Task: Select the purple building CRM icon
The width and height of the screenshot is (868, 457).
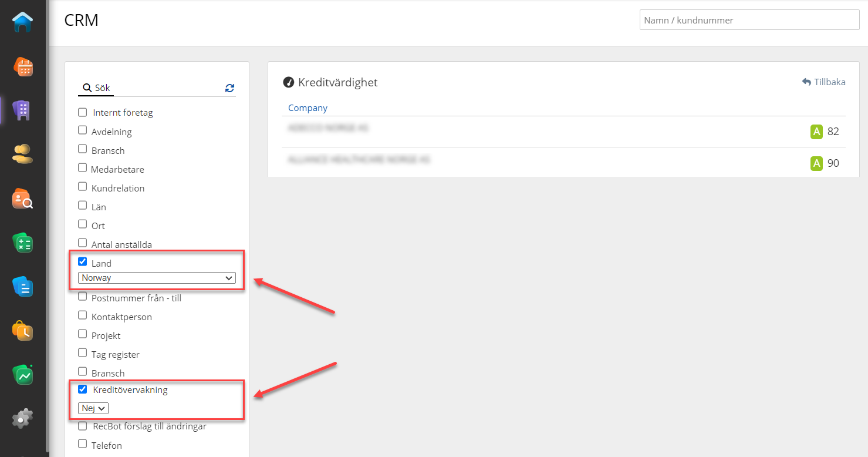Action: (x=23, y=110)
